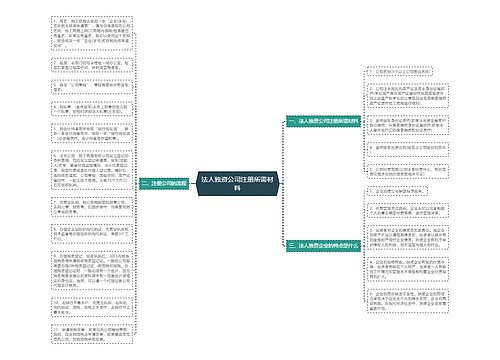Click step 11 about 申请领购发票
The image size is (500, 360).
92,334
